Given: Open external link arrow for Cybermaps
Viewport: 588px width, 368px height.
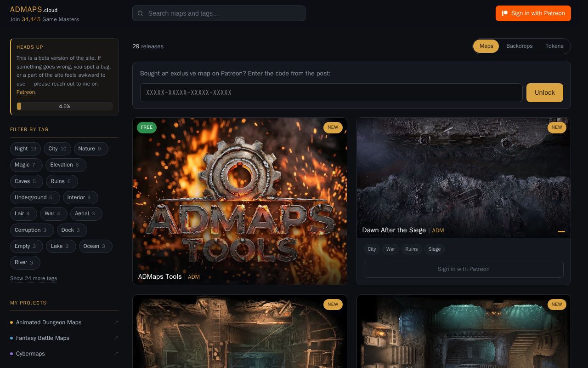Looking at the screenshot, I should (x=116, y=354).
